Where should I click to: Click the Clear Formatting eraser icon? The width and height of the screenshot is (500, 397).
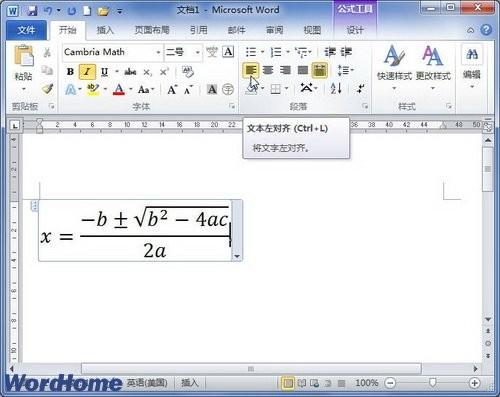(x=188, y=72)
